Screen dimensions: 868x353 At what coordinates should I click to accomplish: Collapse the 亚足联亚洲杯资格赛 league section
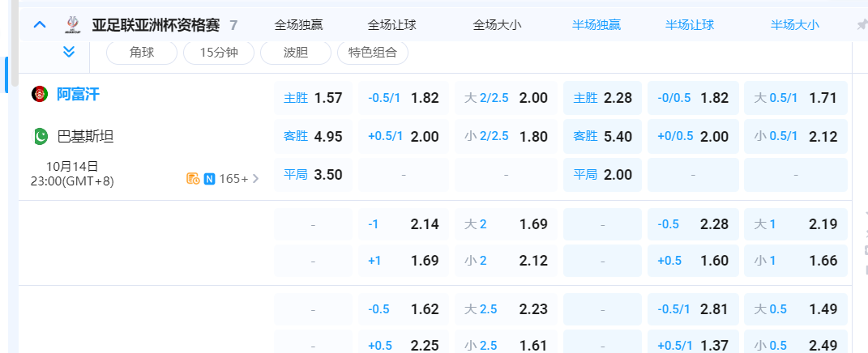(x=40, y=24)
